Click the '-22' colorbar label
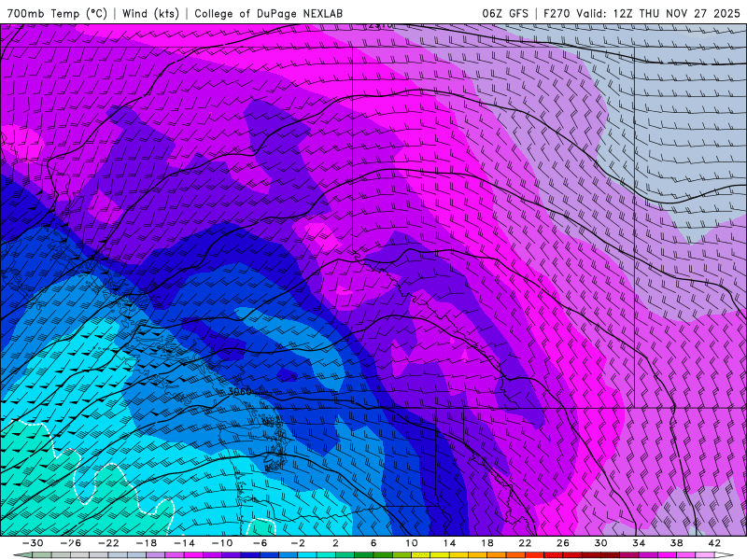This screenshot has height=560, width=747. click(108, 543)
